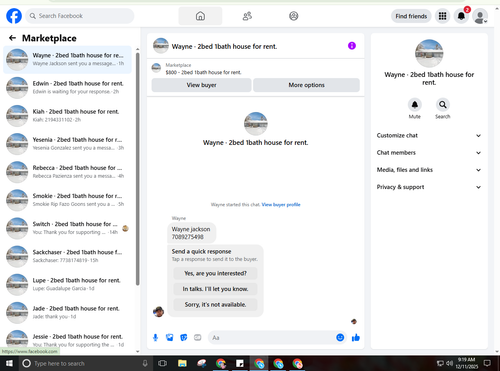Open File Explorer from the taskbar
Screen dimensions: 500x371
182,363
